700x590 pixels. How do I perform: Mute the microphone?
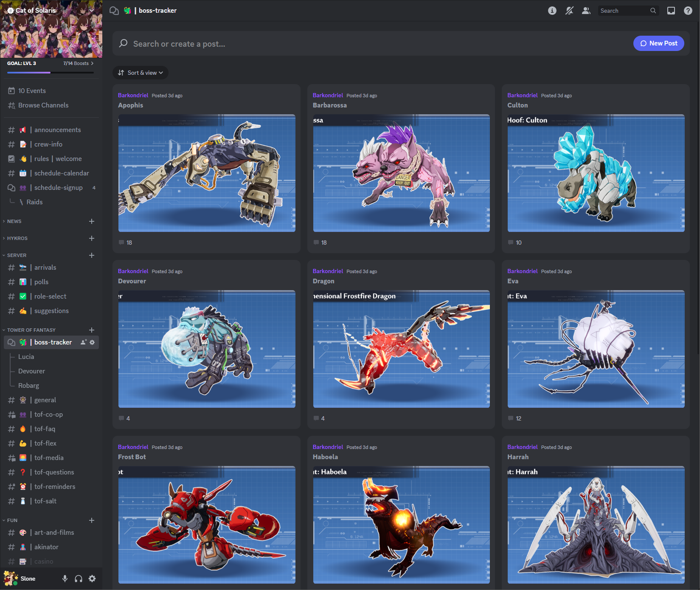tap(65, 579)
